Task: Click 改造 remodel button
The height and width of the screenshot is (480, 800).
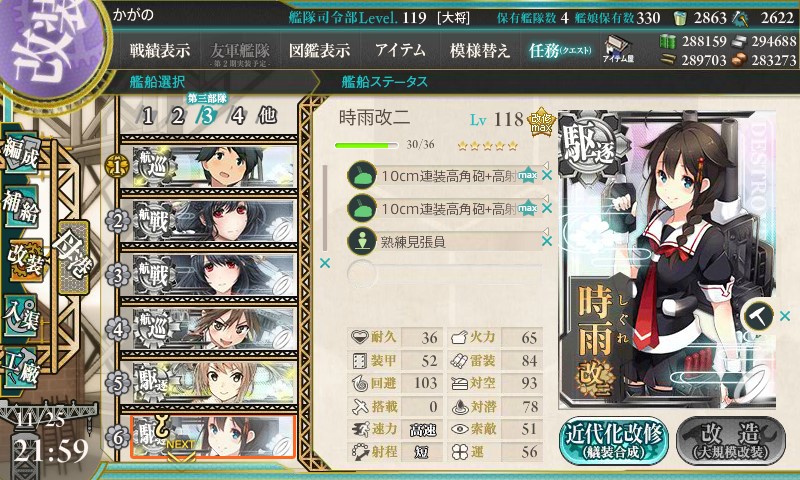Action: pyautogui.click(x=731, y=441)
